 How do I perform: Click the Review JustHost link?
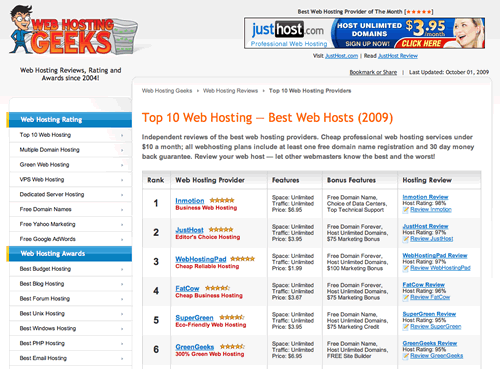[x=432, y=239]
